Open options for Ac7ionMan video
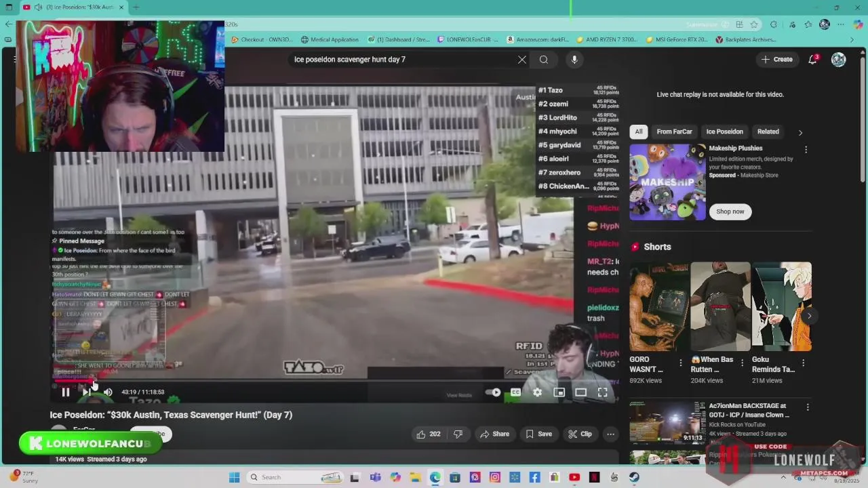This screenshot has height=488, width=868. pos(808,407)
